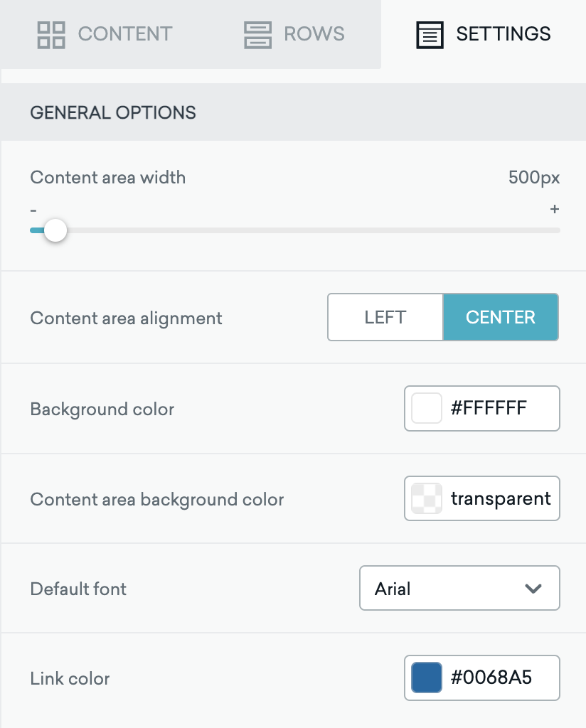
Task: Click the white Background color swatch
Action: coord(426,408)
